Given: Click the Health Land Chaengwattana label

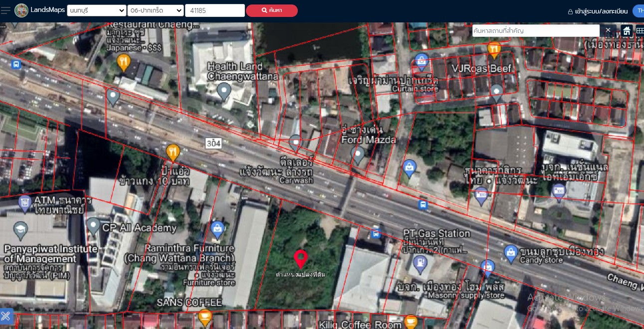Looking at the screenshot, I should tap(242, 71).
